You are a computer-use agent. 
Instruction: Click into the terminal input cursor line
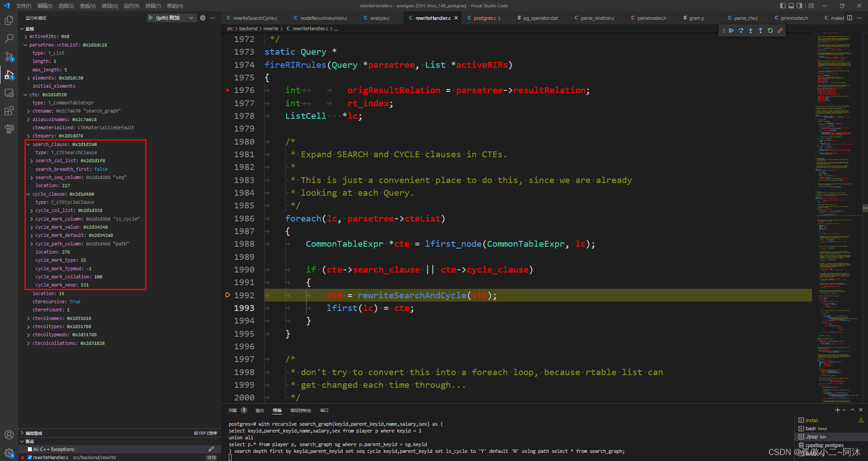pyautogui.click(x=230, y=457)
